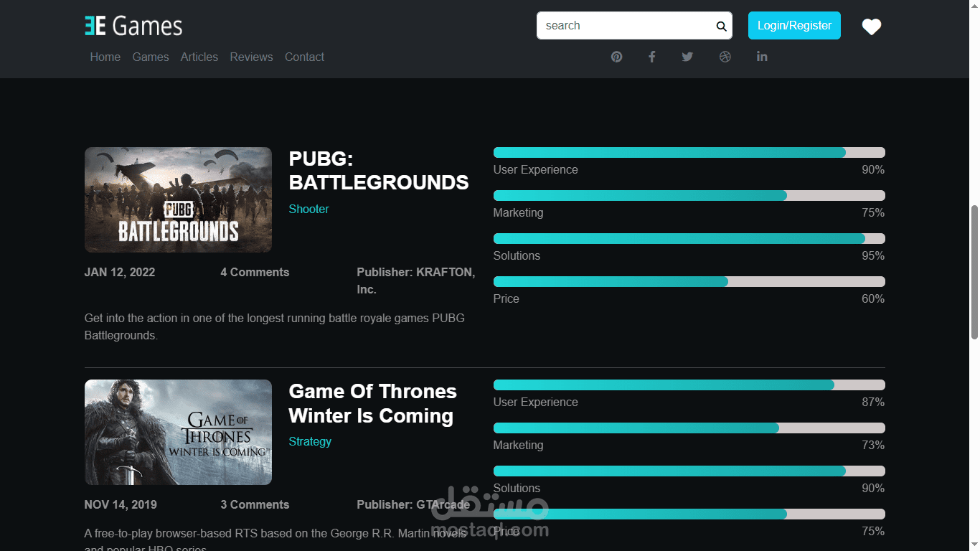
Task: Open the Facebook social icon
Action: (652, 57)
